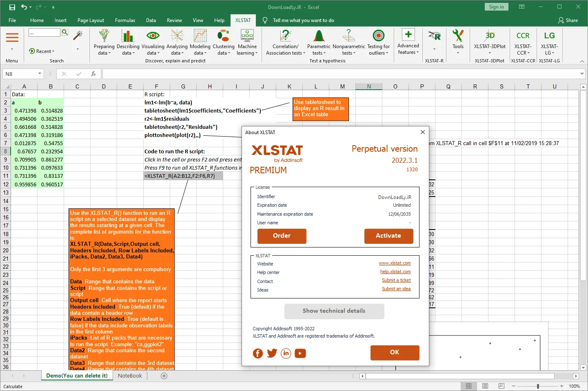Open the File menu
Viewport: 588px width, 391px height.
coord(12,20)
